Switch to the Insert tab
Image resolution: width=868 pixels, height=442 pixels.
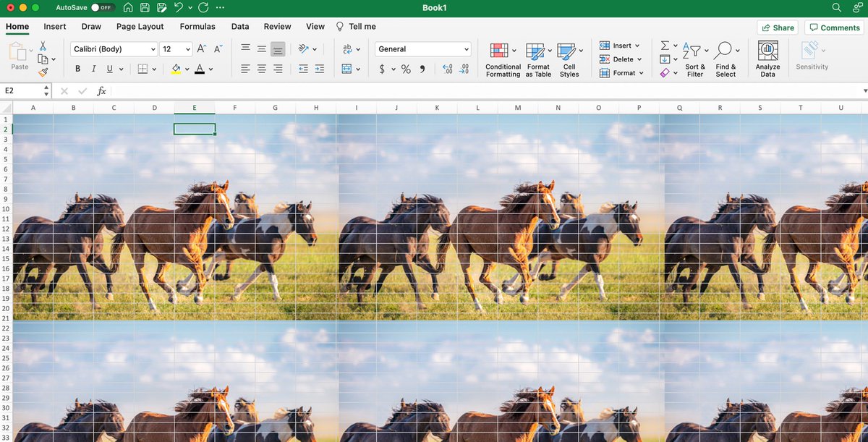coord(55,26)
